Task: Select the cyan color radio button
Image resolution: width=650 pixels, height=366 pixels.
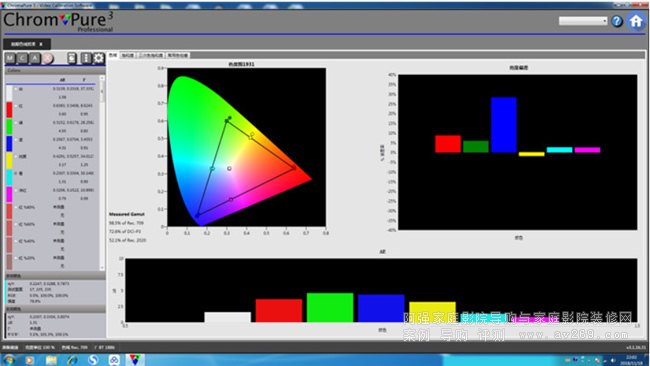Action: click(16, 173)
